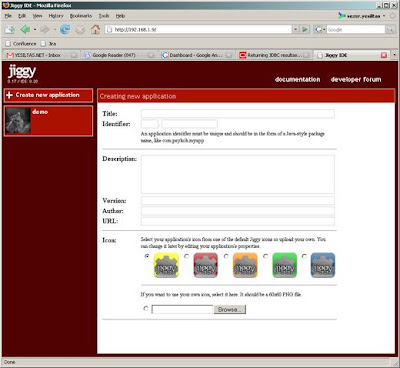Click the icon file path text box
Screen dimensions: 400x368
[x=182, y=310]
